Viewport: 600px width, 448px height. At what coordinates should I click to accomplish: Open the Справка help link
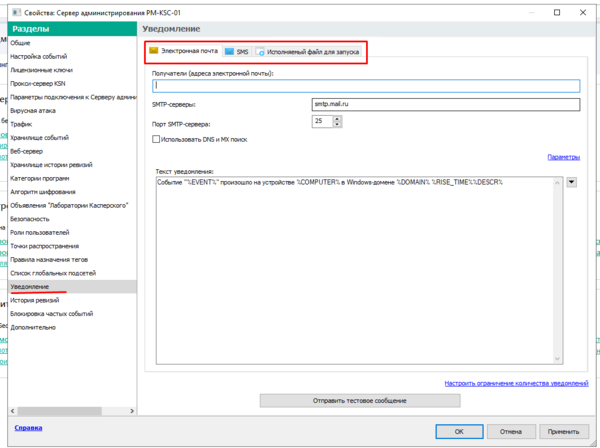[x=28, y=428]
